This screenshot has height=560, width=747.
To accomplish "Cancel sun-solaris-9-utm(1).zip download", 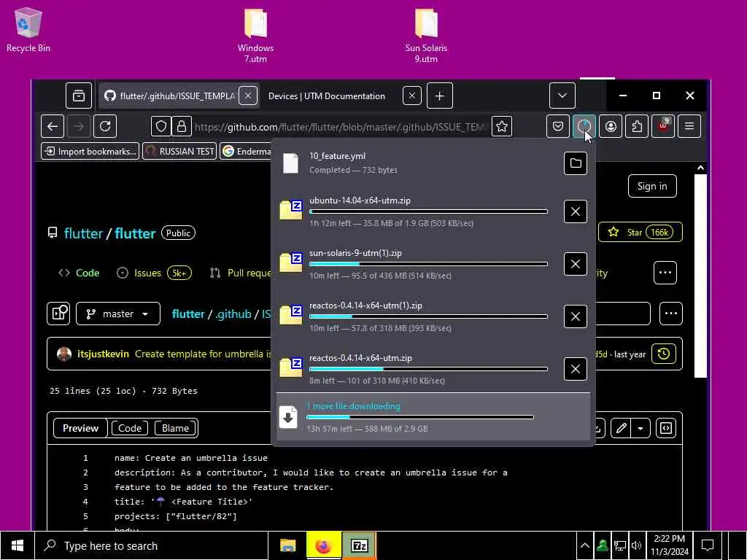I will pyautogui.click(x=576, y=264).
